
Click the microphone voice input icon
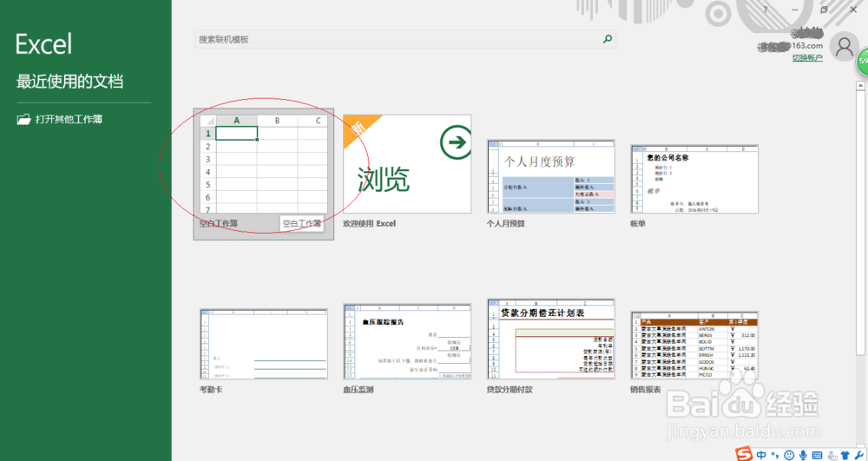[803, 456]
